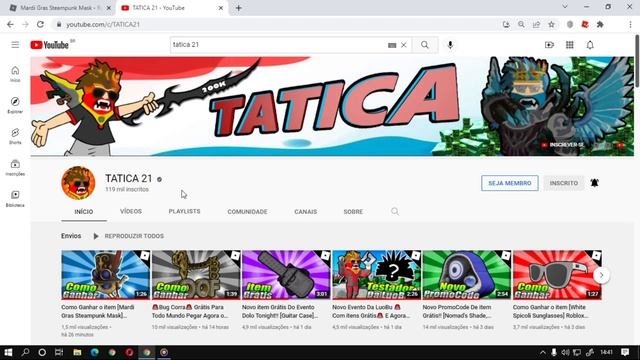Click REPRODUZIR TODOS play all
The image size is (640, 360).
click(129, 236)
